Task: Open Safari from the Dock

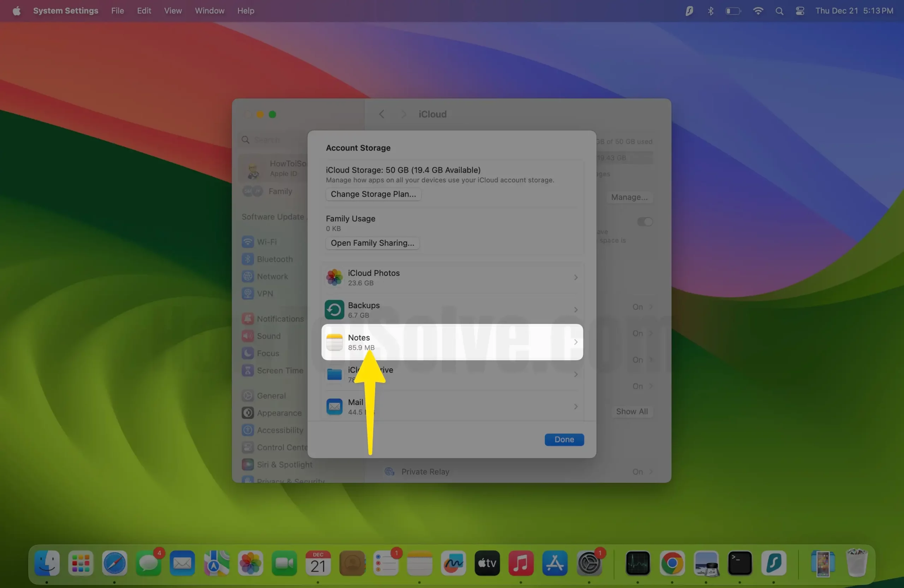Action: pos(114,563)
